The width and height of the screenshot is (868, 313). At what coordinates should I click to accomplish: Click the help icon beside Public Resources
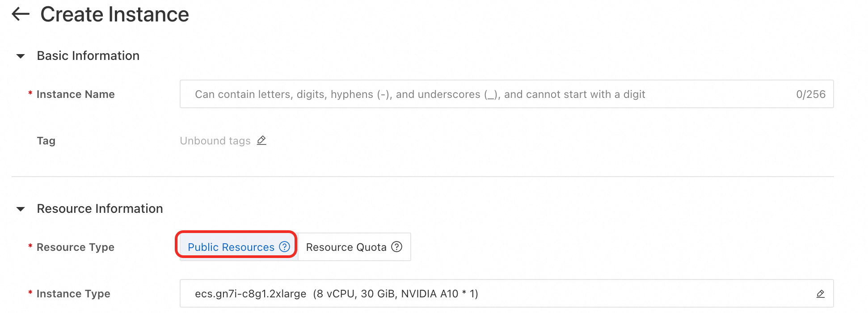click(x=285, y=247)
